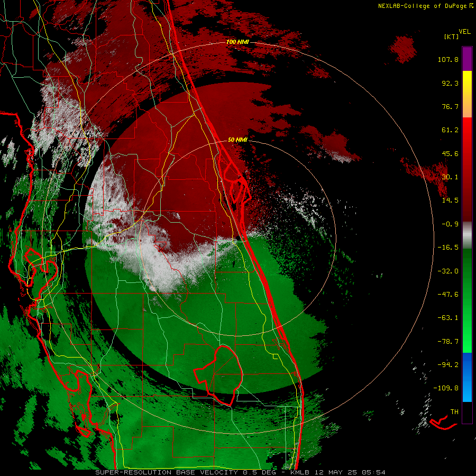Click the -0.9 velocity scale value

click(450, 224)
